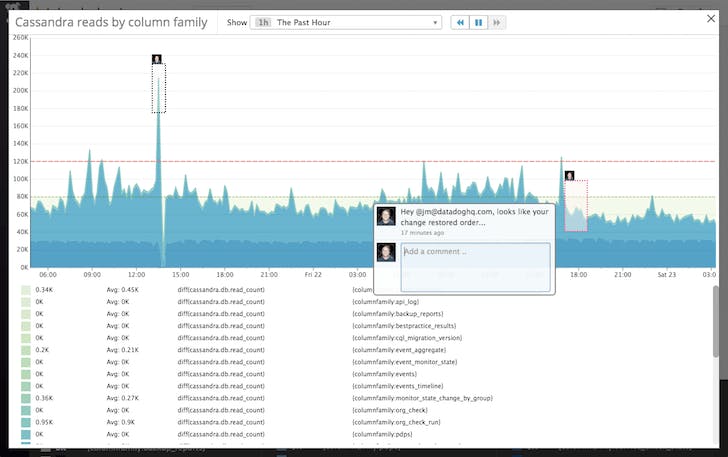Click the @jm@datadoghq.com comment text
The image size is (728, 457).
click(x=474, y=216)
